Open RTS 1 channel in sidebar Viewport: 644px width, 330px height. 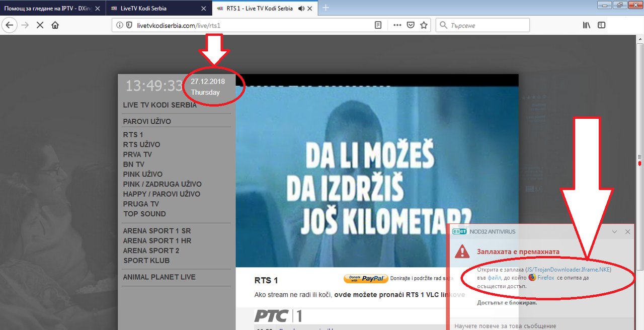tap(133, 135)
